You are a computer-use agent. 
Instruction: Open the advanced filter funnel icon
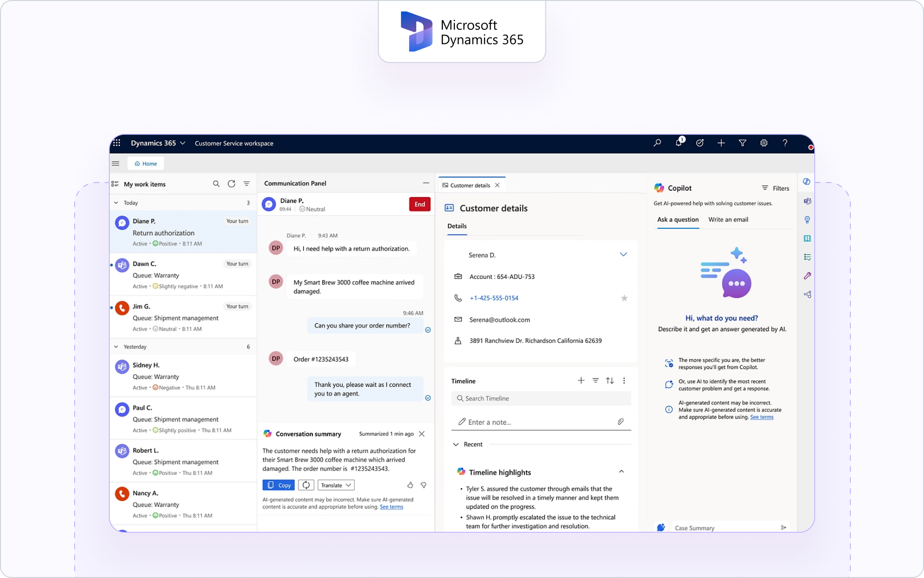click(742, 143)
